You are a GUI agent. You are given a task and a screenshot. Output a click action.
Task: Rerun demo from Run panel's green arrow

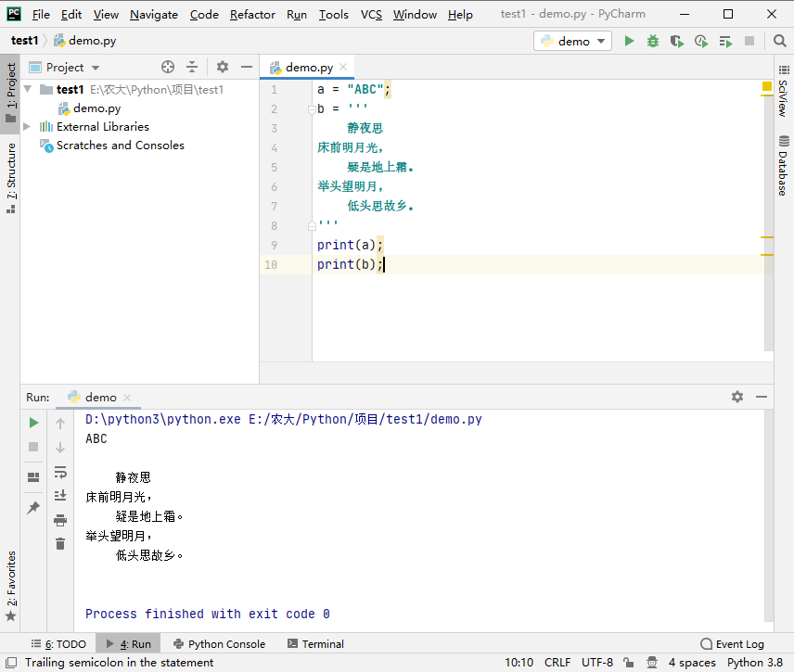coord(33,423)
